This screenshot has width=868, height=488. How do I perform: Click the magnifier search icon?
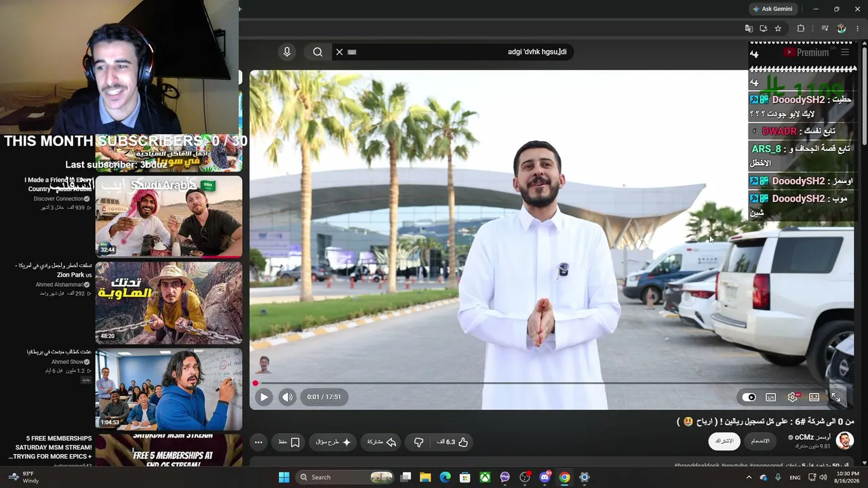(317, 52)
